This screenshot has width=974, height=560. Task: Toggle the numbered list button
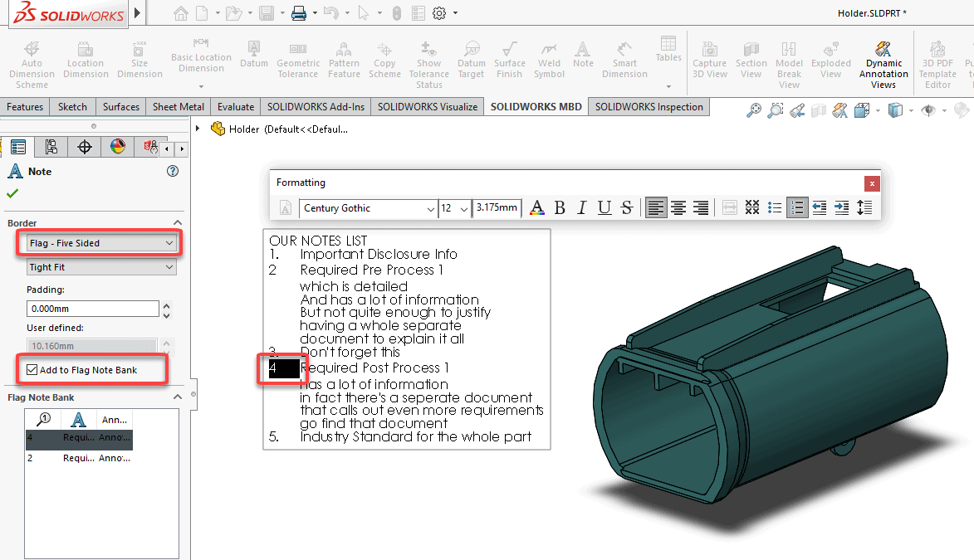(x=797, y=208)
